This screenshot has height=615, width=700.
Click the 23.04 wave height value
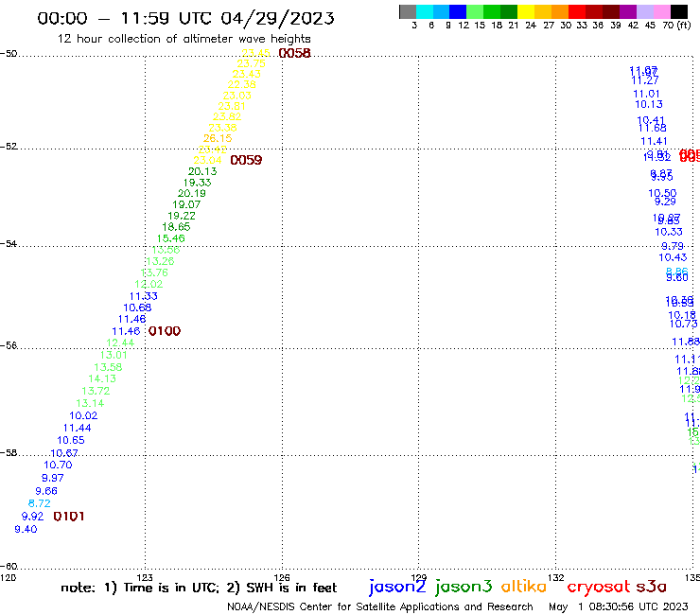click(x=207, y=160)
